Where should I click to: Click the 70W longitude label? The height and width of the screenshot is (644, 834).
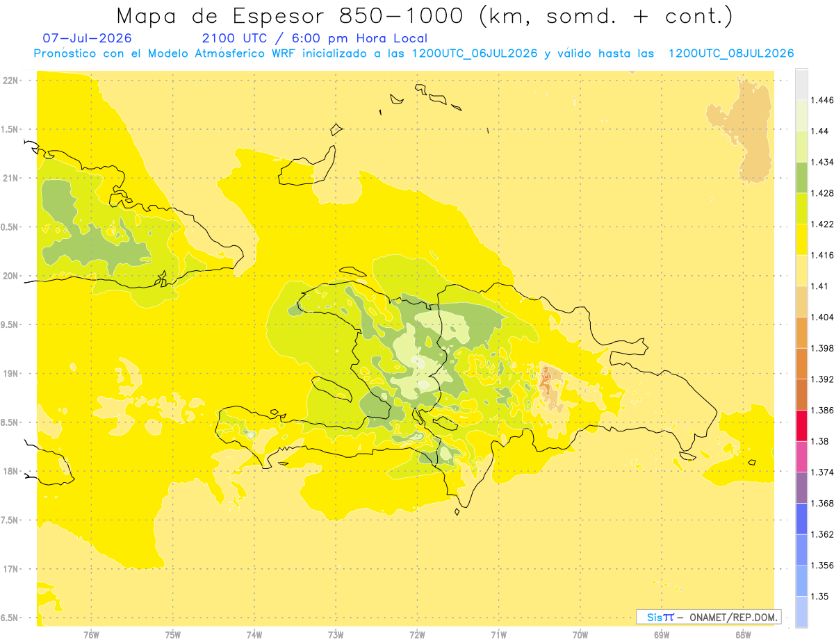click(x=580, y=634)
